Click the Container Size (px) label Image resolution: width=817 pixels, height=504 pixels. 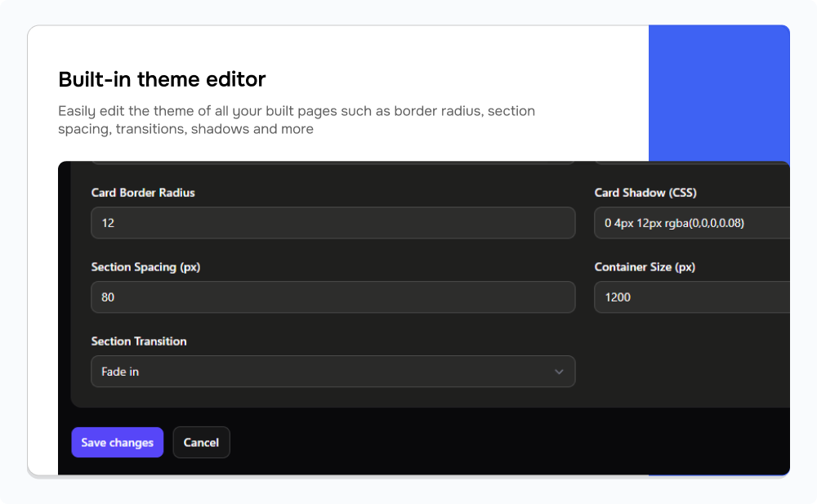point(645,267)
